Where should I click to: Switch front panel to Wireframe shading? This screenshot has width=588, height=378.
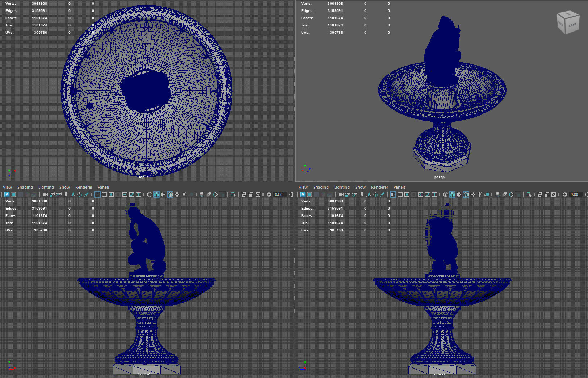point(150,194)
